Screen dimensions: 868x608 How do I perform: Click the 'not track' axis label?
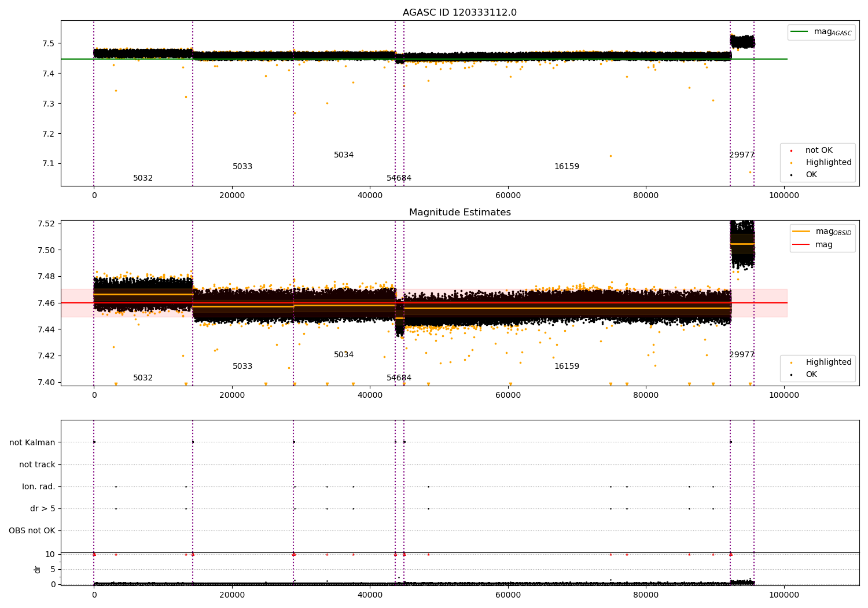(x=37, y=465)
